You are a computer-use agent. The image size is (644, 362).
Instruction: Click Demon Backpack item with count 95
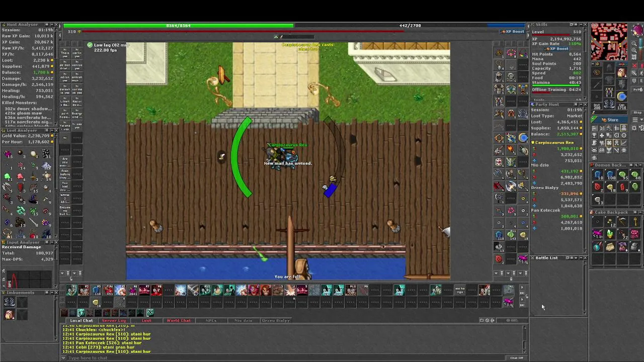tap(622, 174)
